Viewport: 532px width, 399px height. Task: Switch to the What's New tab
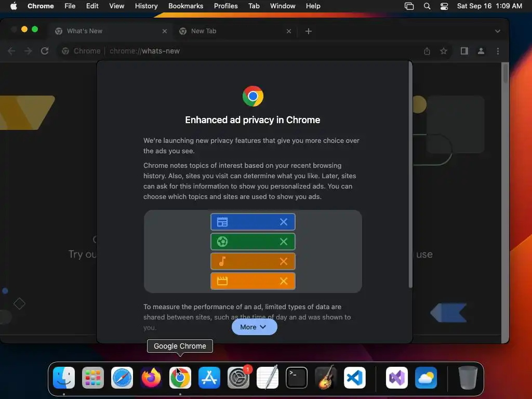[x=111, y=31]
